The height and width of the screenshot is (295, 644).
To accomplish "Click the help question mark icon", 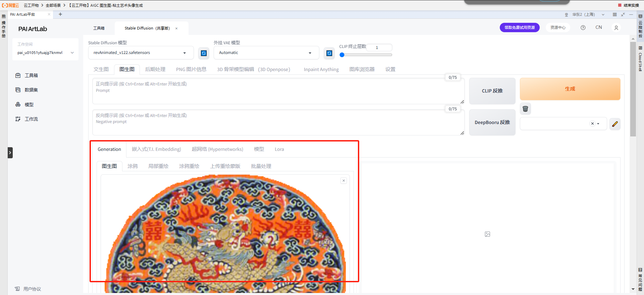I will point(583,28).
